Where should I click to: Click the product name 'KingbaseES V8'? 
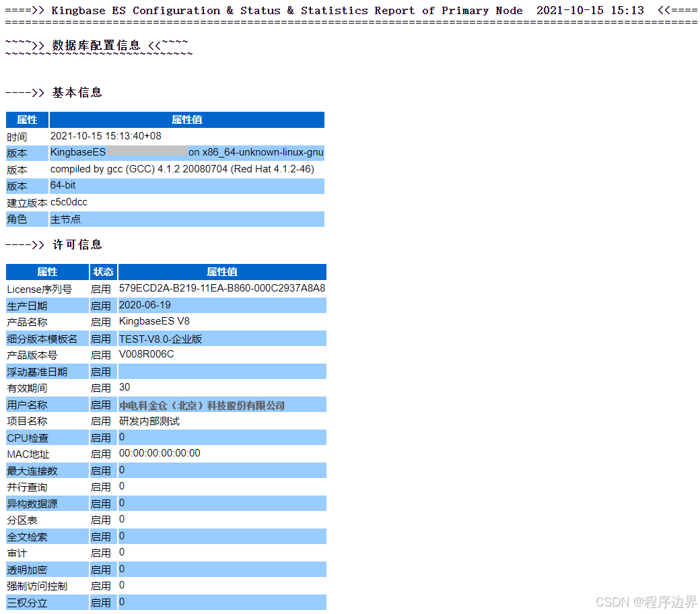[154, 322]
